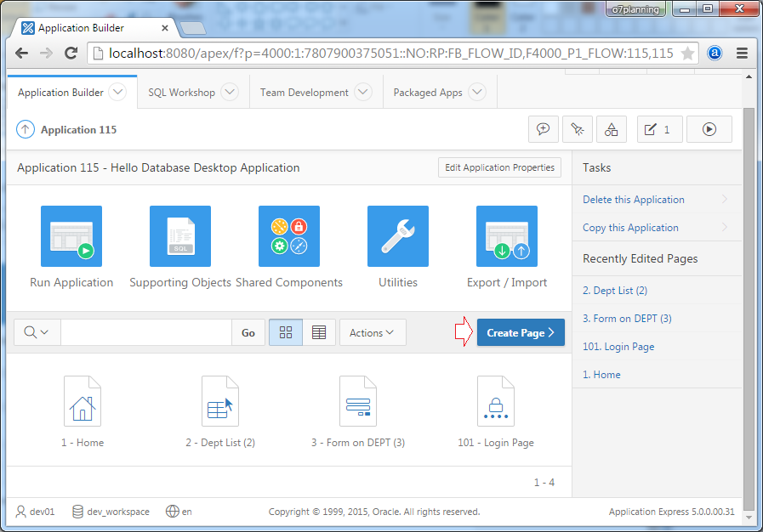763x532 pixels.
Task: Expand the Application Builder menu chevron
Action: click(117, 92)
